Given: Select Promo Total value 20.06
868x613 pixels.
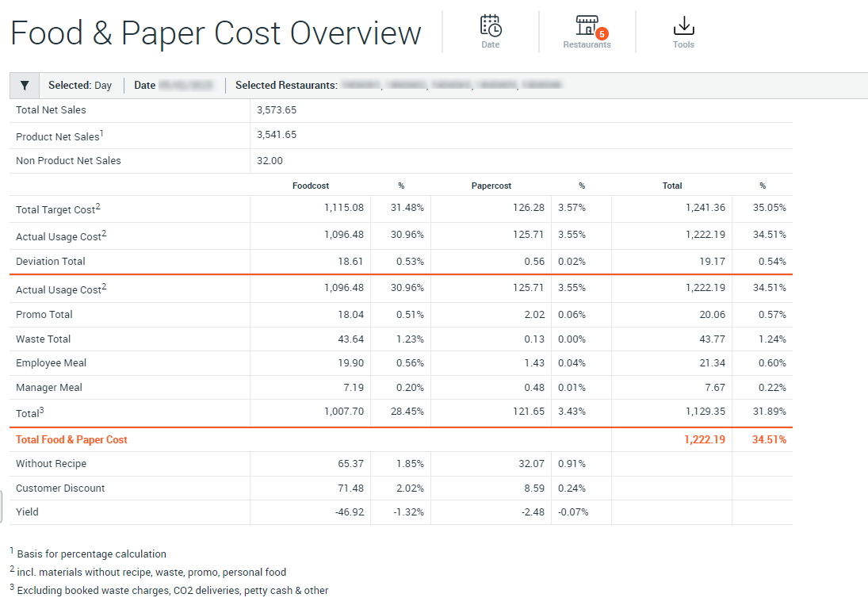Looking at the screenshot, I should click(712, 315).
